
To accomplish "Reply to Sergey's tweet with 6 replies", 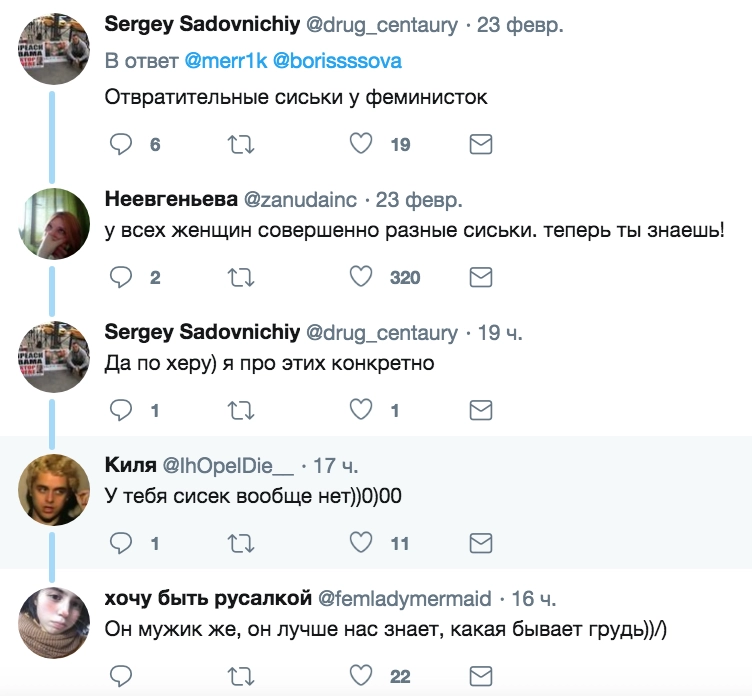I will pyautogui.click(x=121, y=145).
